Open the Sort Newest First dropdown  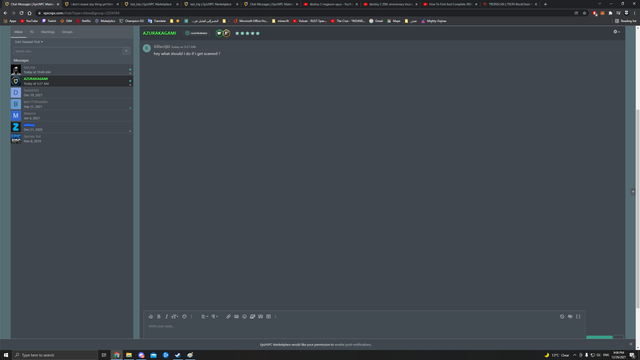29,42
